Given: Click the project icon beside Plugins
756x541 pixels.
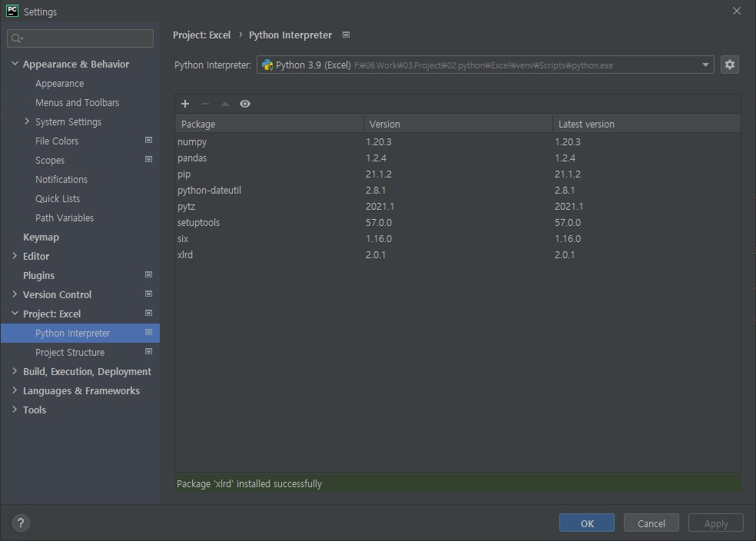Looking at the screenshot, I should [x=148, y=275].
